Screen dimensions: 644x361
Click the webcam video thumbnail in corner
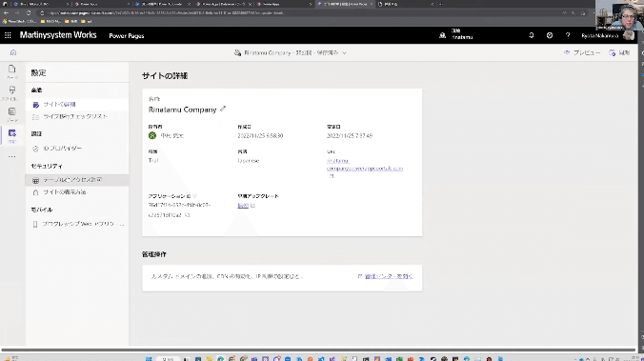point(619,15)
